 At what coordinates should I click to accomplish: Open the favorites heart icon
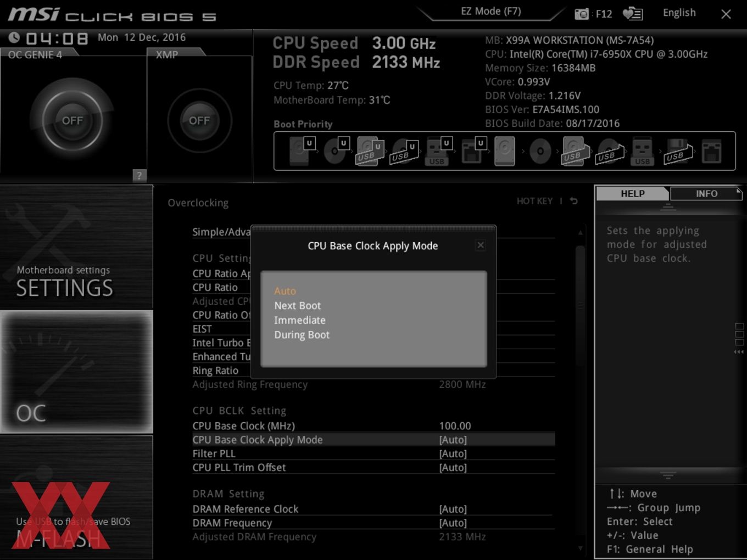tap(633, 14)
